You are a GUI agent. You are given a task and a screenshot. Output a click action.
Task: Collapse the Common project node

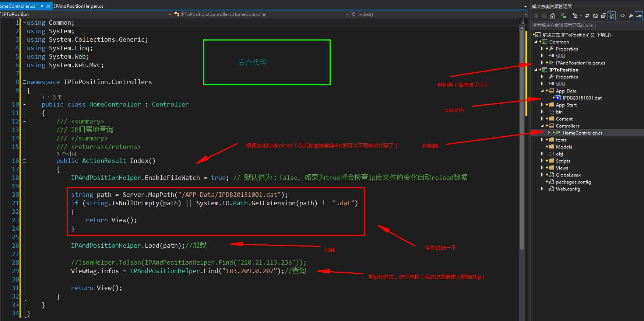click(x=536, y=42)
